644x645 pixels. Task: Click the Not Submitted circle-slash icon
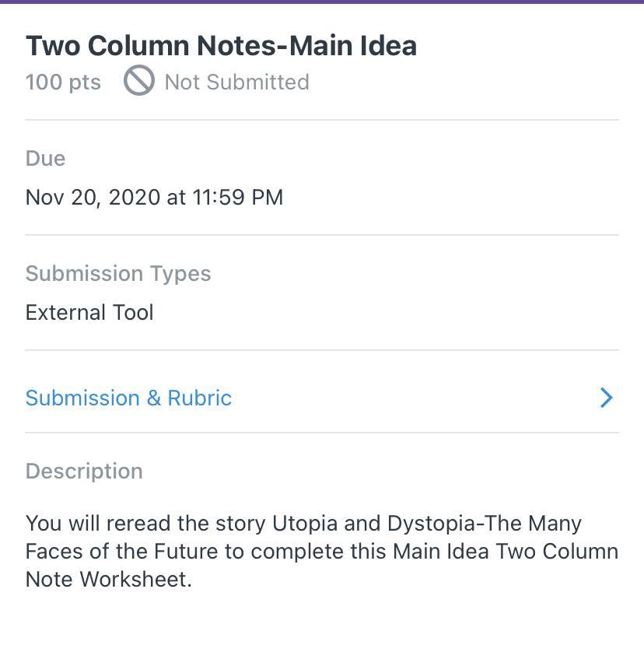tap(139, 82)
